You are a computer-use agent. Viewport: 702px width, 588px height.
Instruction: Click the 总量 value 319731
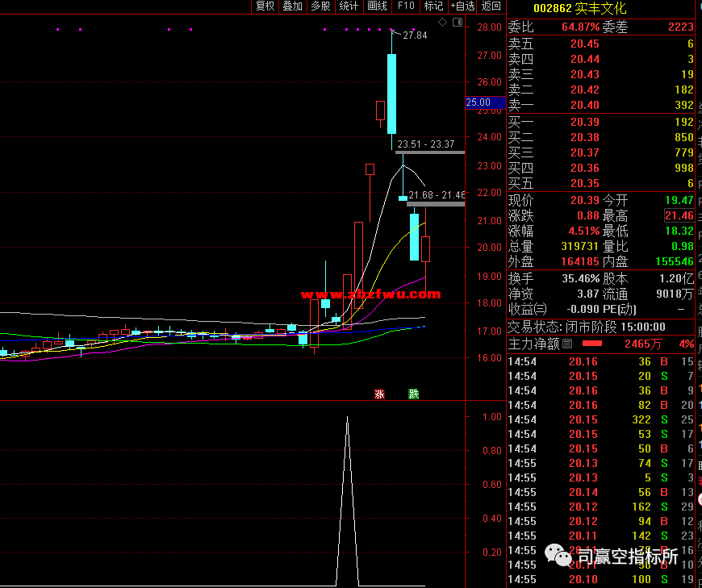click(x=580, y=247)
